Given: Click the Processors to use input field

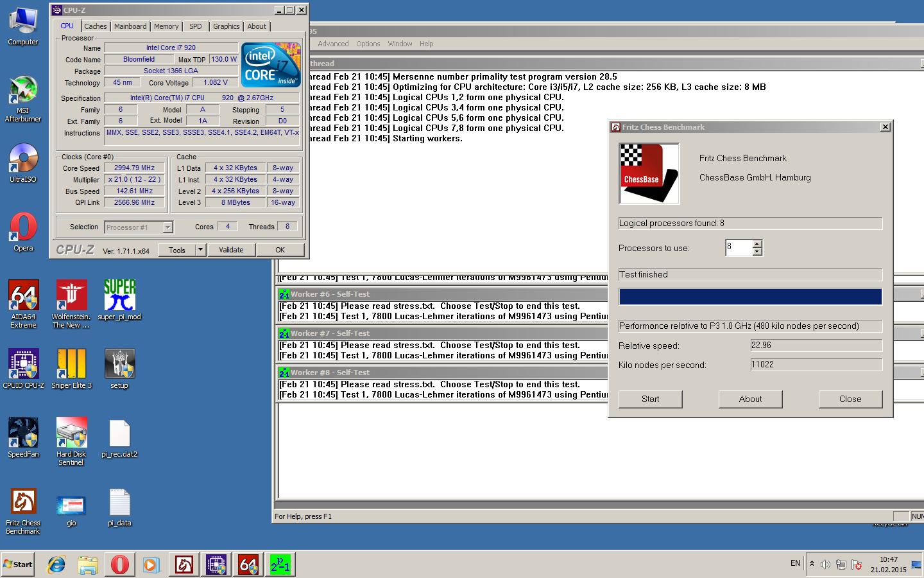Looking at the screenshot, I should pos(738,247).
